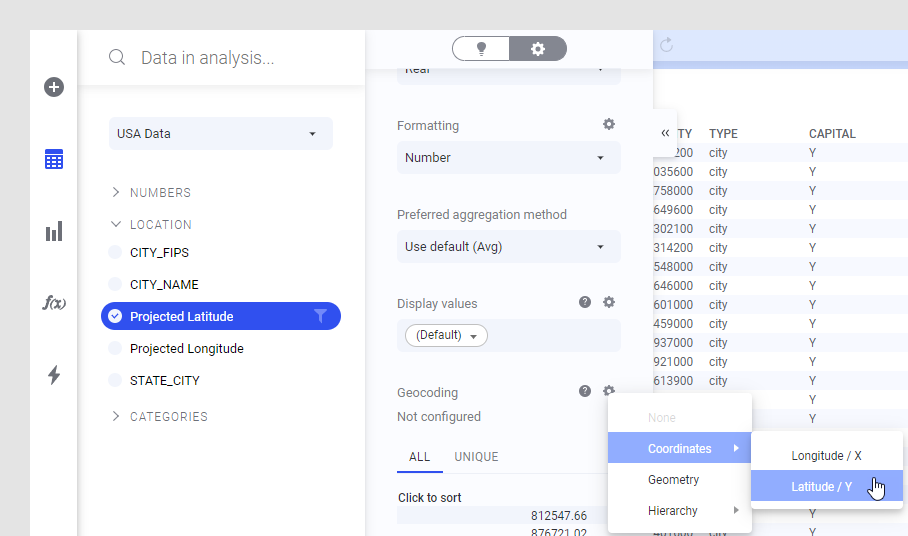Click the filter icon on Projected Latitude
Viewport: 908px width, 536px height.
point(320,316)
